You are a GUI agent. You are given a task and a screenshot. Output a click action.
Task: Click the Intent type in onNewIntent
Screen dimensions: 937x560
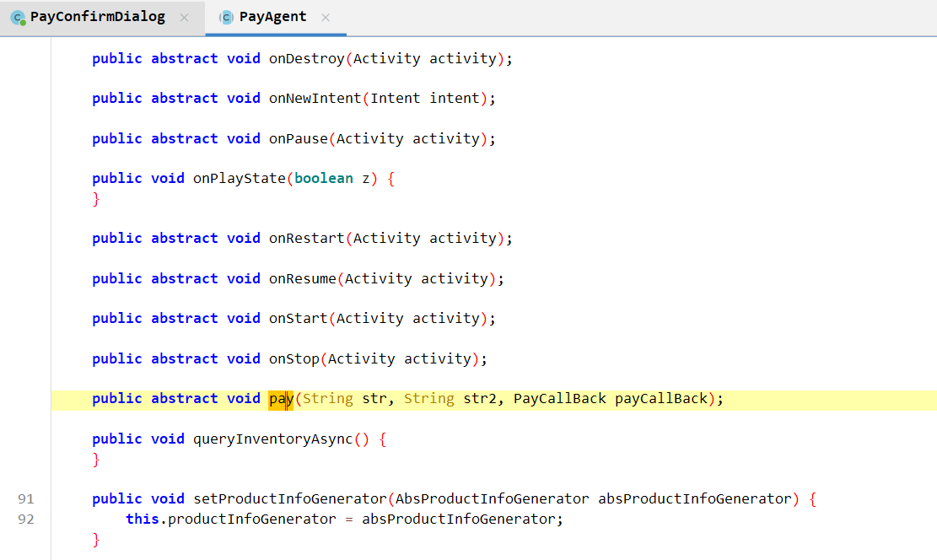click(x=395, y=99)
